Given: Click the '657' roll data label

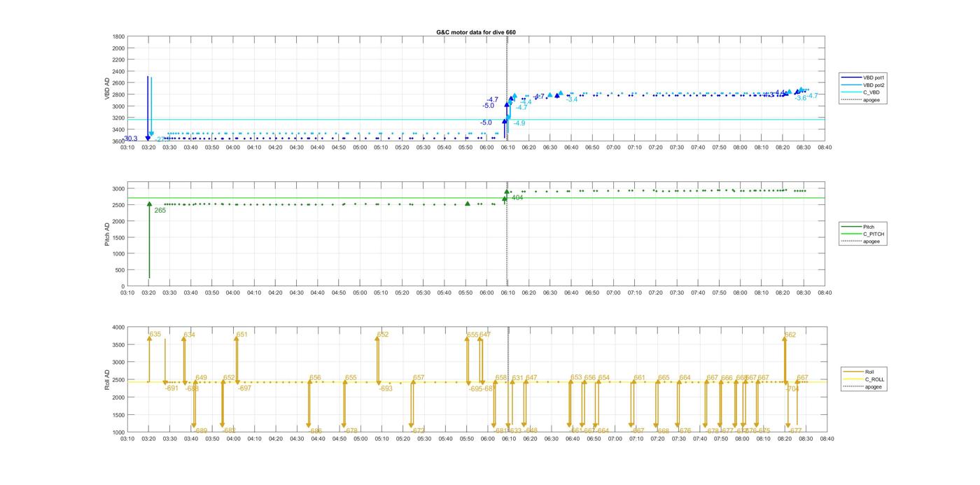Looking at the screenshot, I should [419, 378].
